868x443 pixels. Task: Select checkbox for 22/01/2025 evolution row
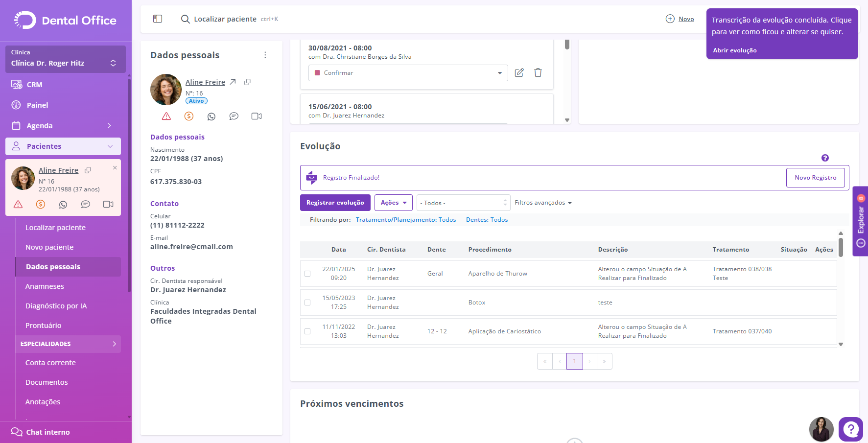click(x=307, y=274)
